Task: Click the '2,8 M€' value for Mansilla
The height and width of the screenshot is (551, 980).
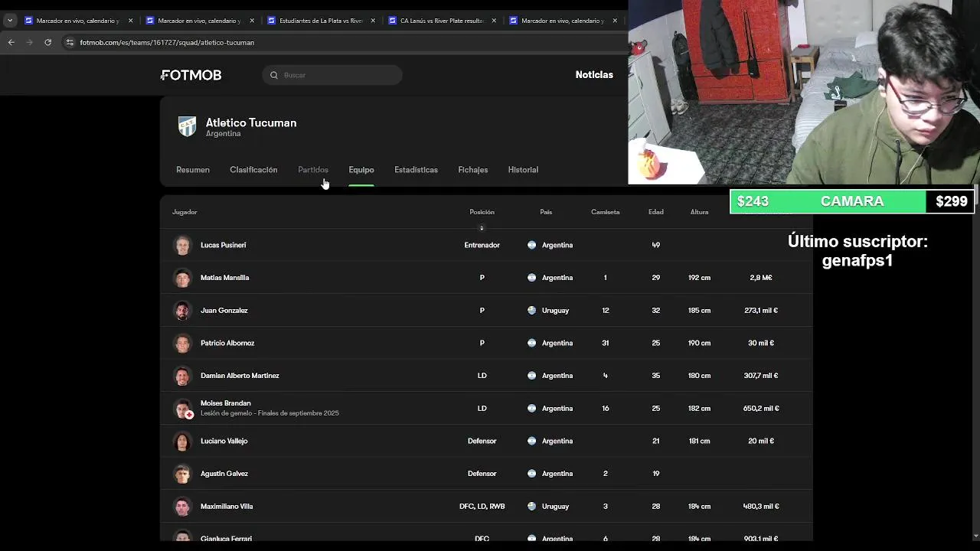Action: (x=761, y=278)
